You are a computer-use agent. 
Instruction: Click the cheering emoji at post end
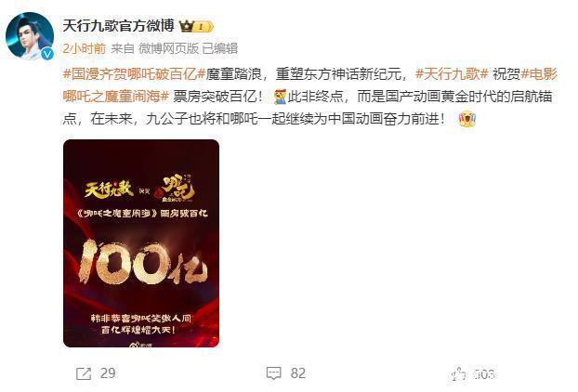click(x=467, y=119)
